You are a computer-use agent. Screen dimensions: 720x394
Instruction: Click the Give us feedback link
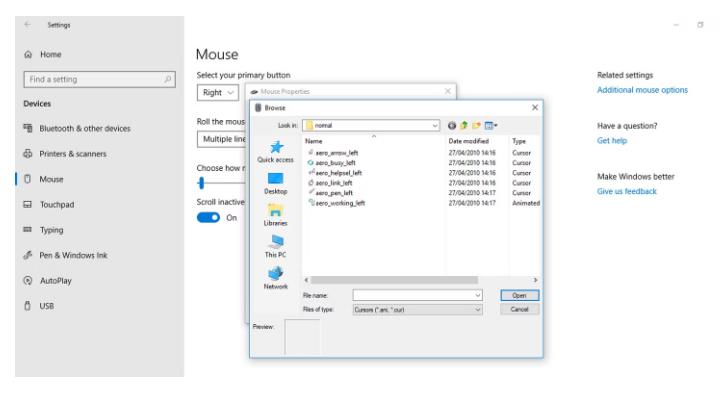click(627, 191)
